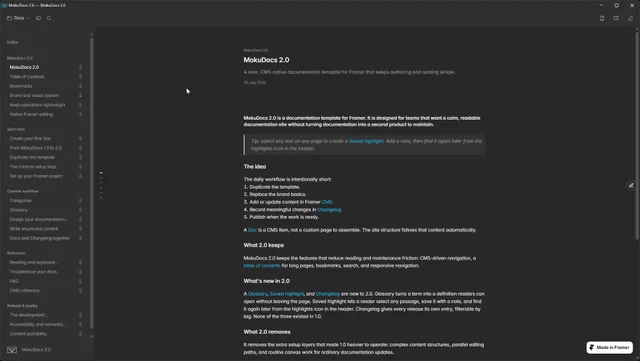Image resolution: width=640 pixels, height=361 pixels.
Task: Click the arrow icon beside FAQ row
Action: (x=80, y=281)
